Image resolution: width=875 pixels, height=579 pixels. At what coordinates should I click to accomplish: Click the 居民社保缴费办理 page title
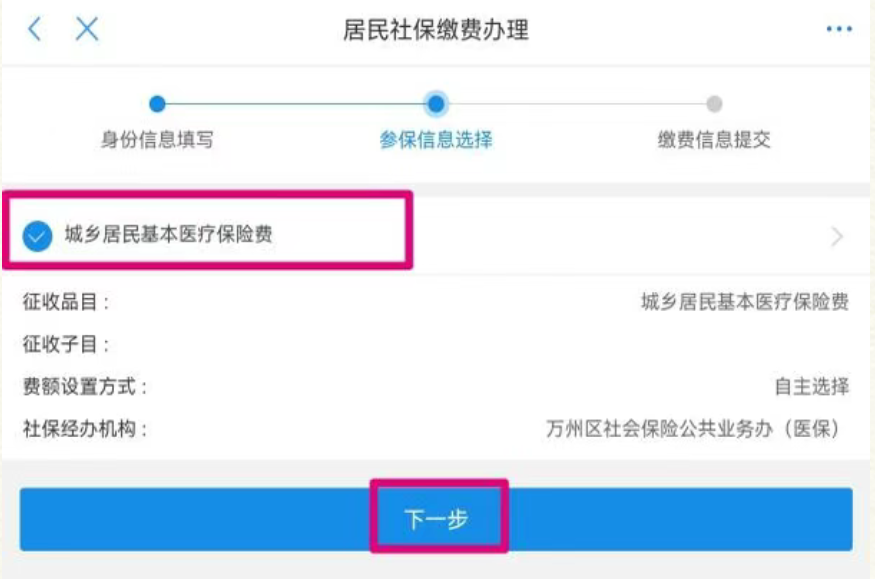point(436,30)
